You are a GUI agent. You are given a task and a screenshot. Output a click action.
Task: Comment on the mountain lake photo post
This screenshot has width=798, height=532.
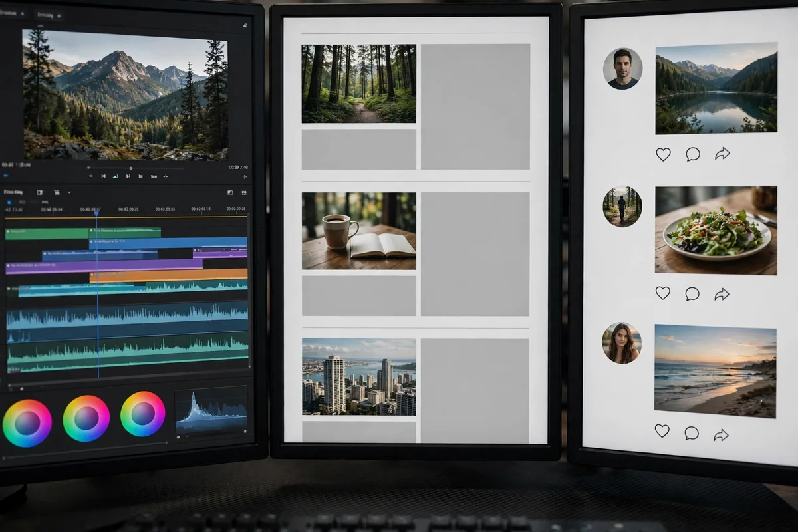coord(693,154)
